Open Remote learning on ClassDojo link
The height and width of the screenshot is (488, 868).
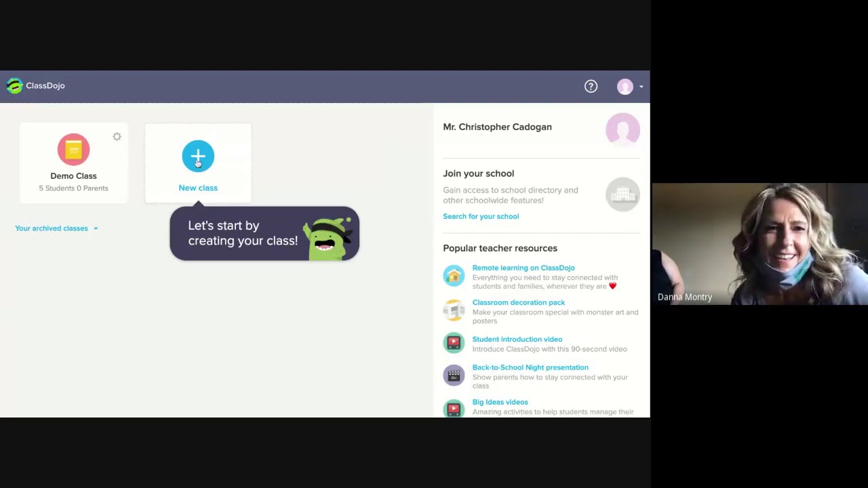[524, 268]
